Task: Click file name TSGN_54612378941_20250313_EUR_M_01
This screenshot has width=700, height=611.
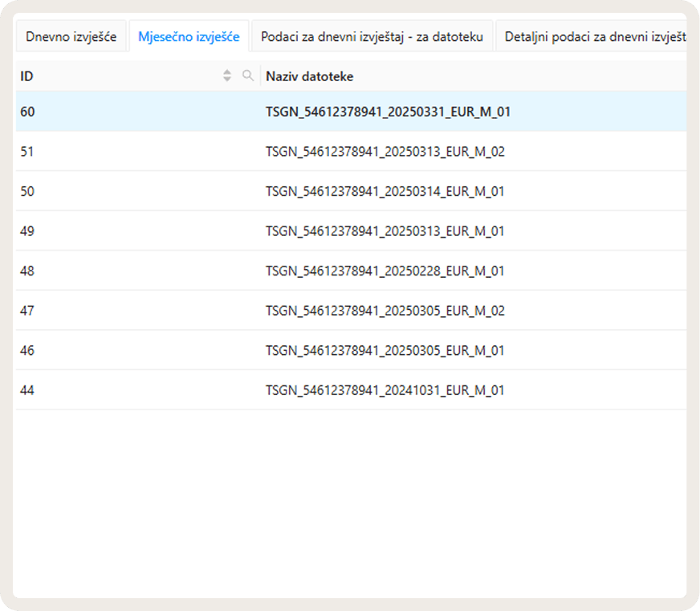Action: click(x=385, y=231)
